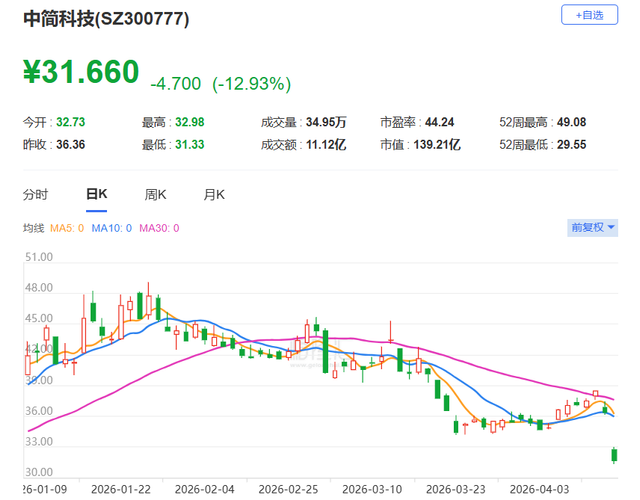Add stock to watchlist with +自选 button
This screenshot has width=640, height=500.
(589, 15)
